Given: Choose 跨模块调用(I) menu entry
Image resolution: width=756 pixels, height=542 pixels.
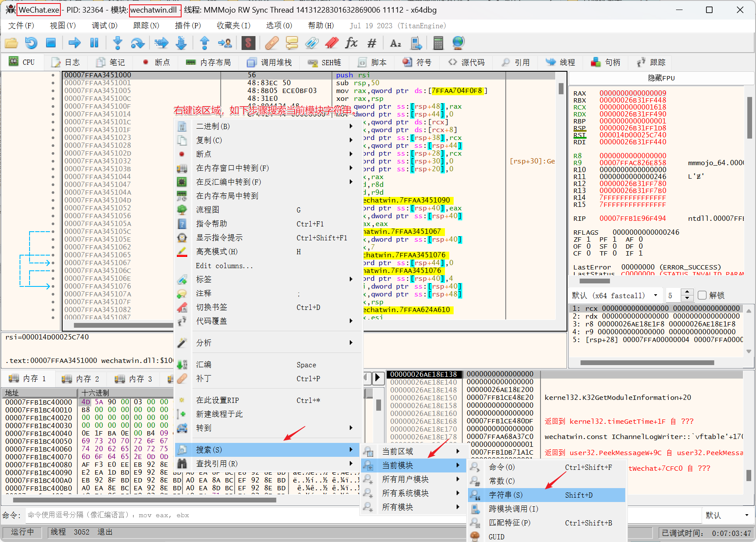Looking at the screenshot, I should pyautogui.click(x=547, y=509).
